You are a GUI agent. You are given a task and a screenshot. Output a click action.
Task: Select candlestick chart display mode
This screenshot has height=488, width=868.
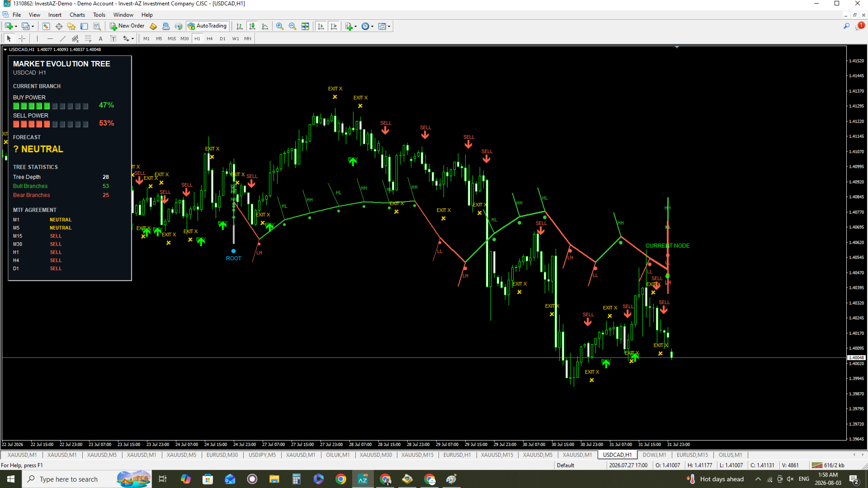(x=252, y=26)
